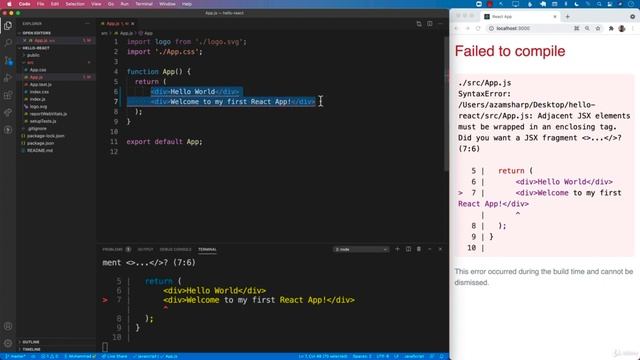Kill terminal with trash icon
The width and height of the screenshot is (640, 360).
pyautogui.click(x=419, y=249)
